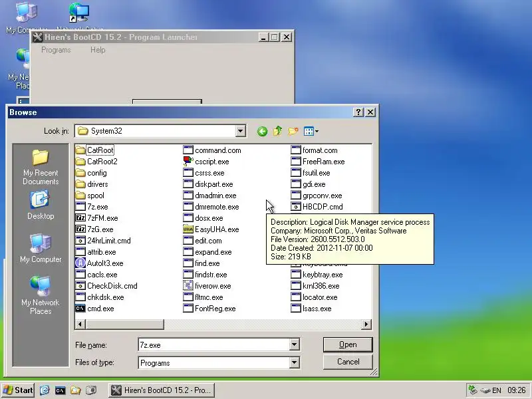Select HBCDP.cmd file

[317, 207]
